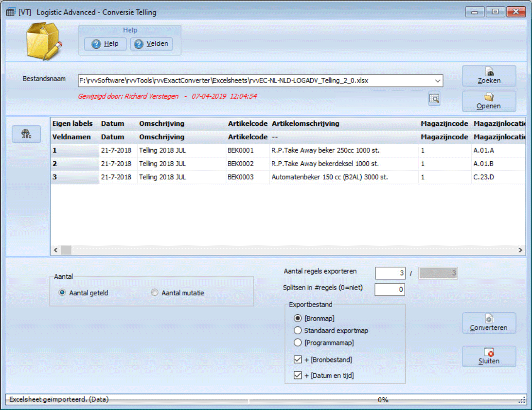Click the file preview magnifier icon

[434, 99]
